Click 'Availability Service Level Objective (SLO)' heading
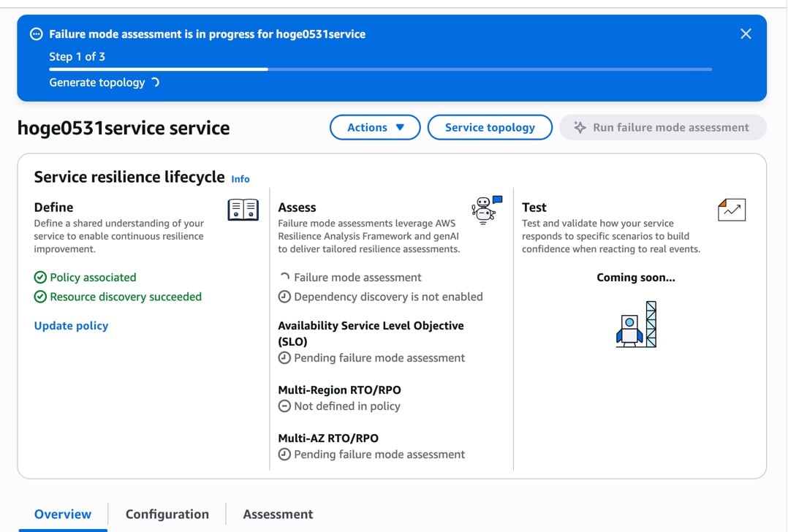The width and height of the screenshot is (788, 532). pyautogui.click(x=371, y=333)
